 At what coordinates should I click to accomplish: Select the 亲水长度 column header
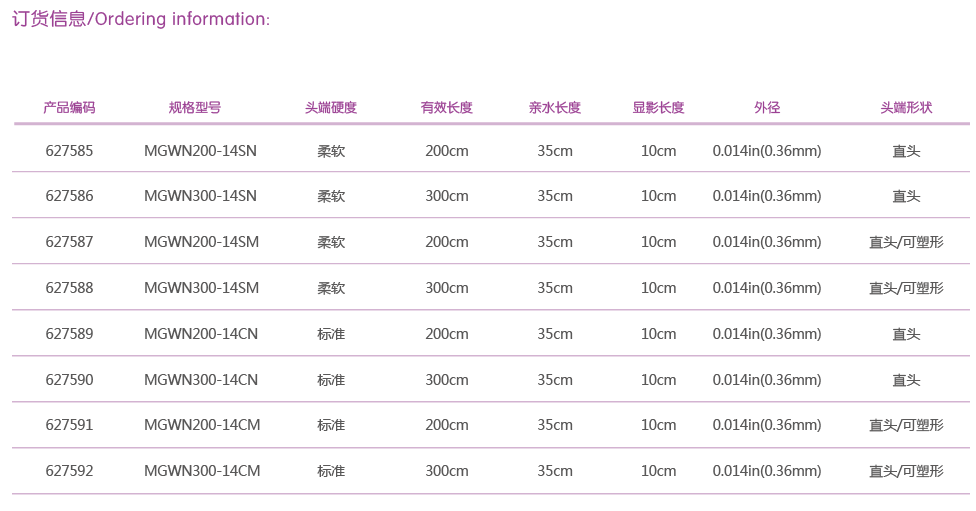[x=555, y=108]
